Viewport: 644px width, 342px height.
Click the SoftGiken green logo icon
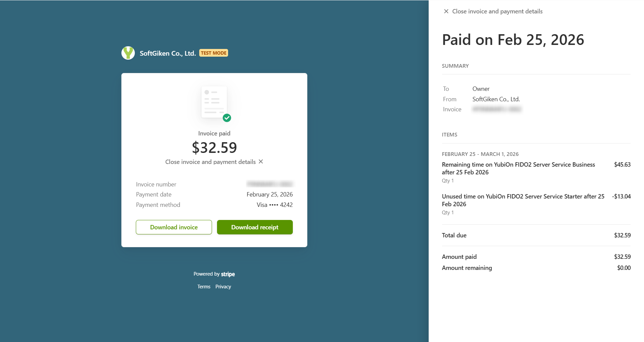point(128,53)
